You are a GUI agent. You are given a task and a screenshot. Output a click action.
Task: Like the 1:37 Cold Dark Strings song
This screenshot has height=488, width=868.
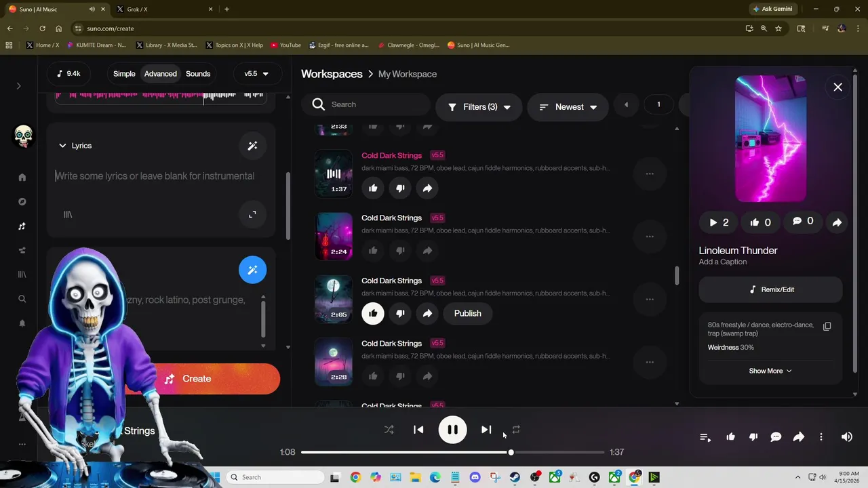pos(373,188)
